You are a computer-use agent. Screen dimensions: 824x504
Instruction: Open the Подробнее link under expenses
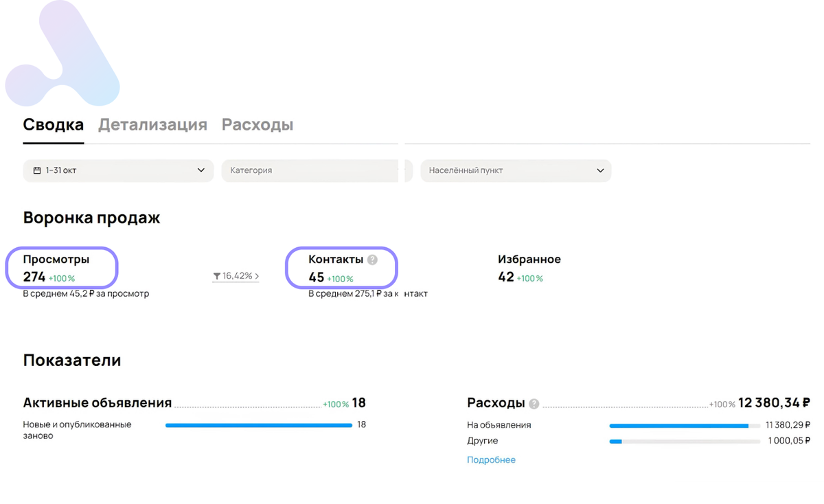click(x=491, y=460)
